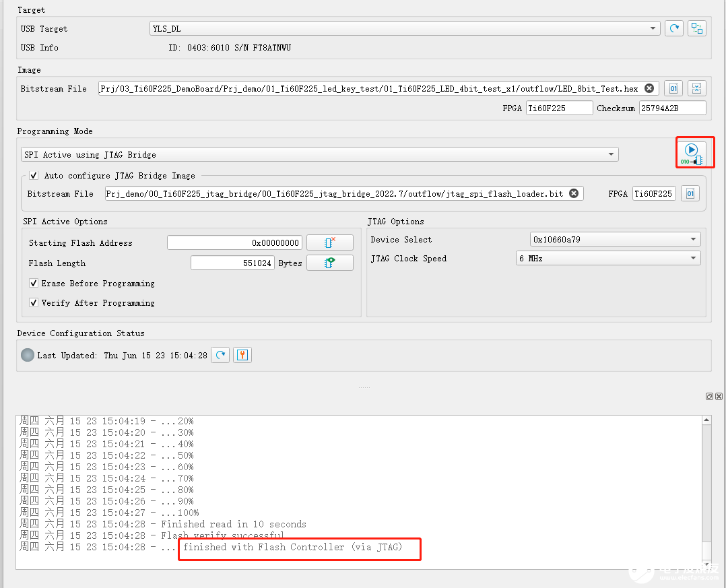
Task: Click the Starting Flash Address field
Action: [x=234, y=243]
